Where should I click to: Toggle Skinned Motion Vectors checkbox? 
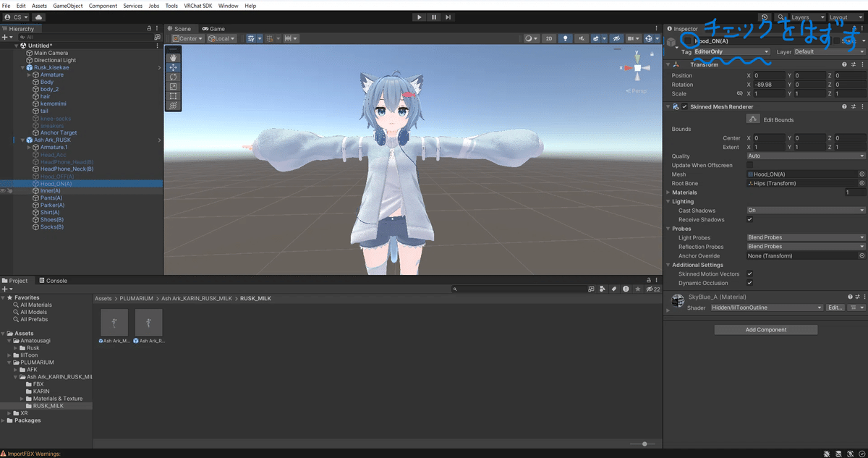749,273
